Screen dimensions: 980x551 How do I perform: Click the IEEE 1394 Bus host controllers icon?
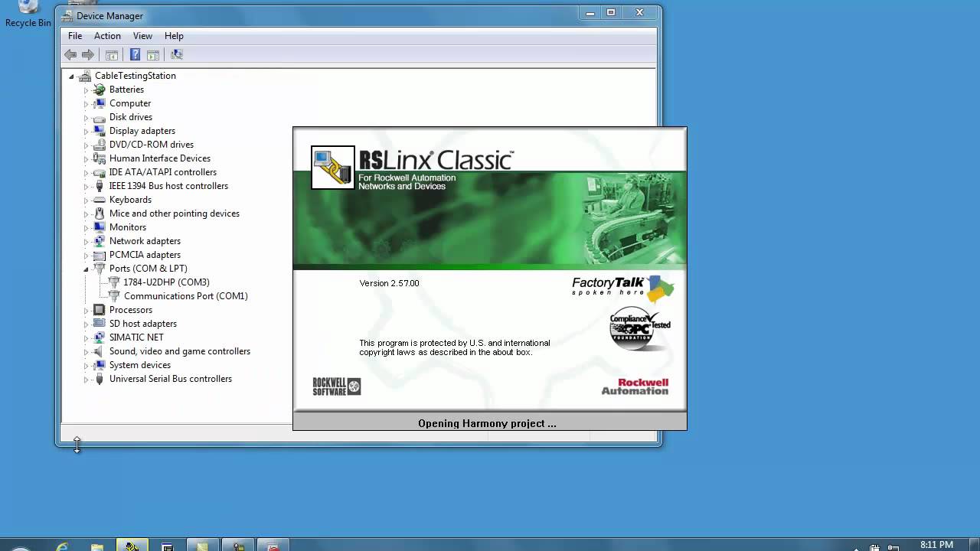point(99,186)
